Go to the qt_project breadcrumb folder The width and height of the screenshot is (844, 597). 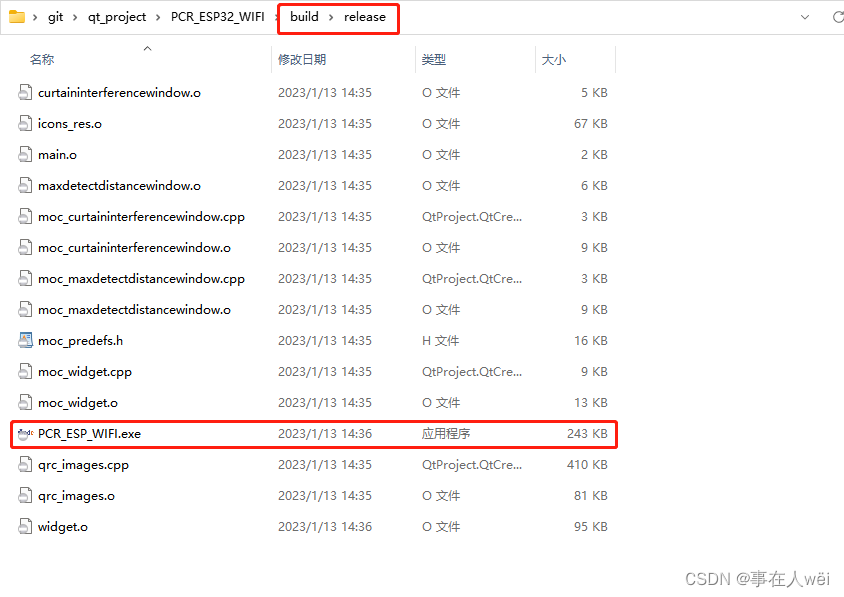click(117, 17)
